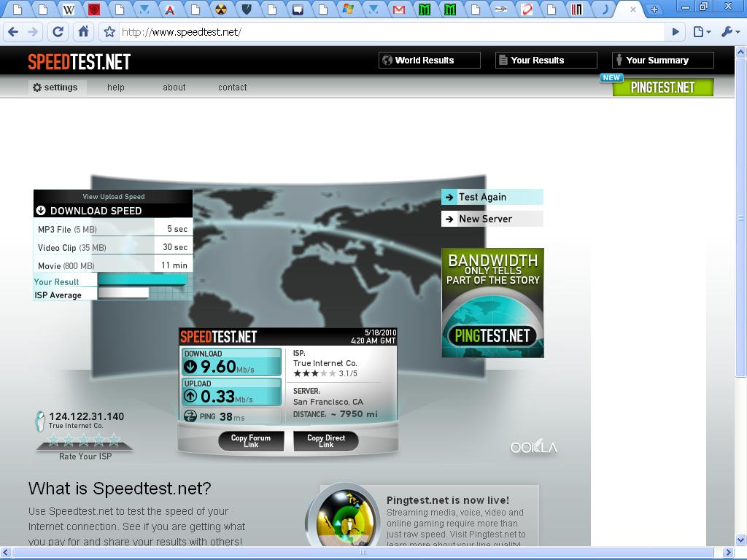Viewport: 747px width, 560px height.
Task: Click the settings gear icon
Action: 37,87
